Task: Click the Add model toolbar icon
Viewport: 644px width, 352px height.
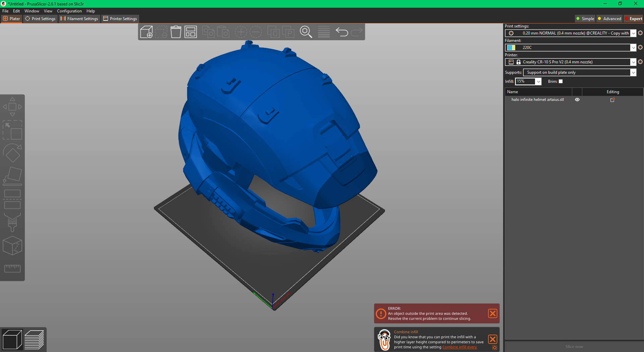Action: pyautogui.click(x=146, y=32)
